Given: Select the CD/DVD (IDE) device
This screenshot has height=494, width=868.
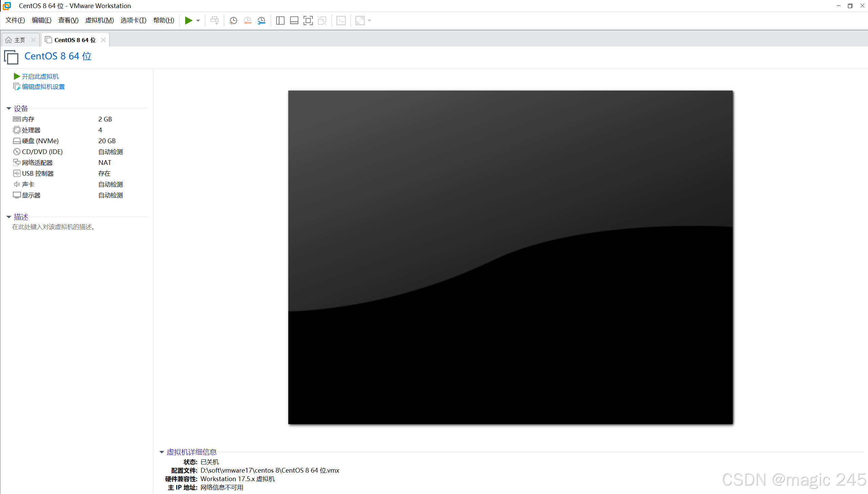Looking at the screenshot, I should pyautogui.click(x=42, y=152).
